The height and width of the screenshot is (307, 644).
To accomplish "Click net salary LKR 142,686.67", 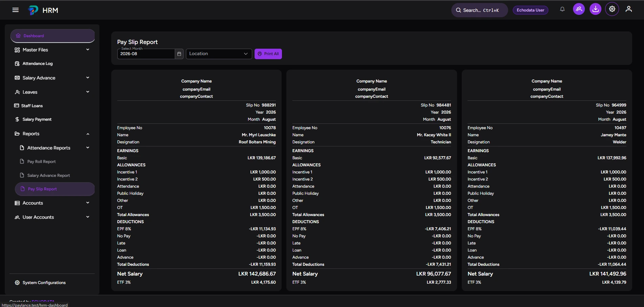I will click(257, 274).
